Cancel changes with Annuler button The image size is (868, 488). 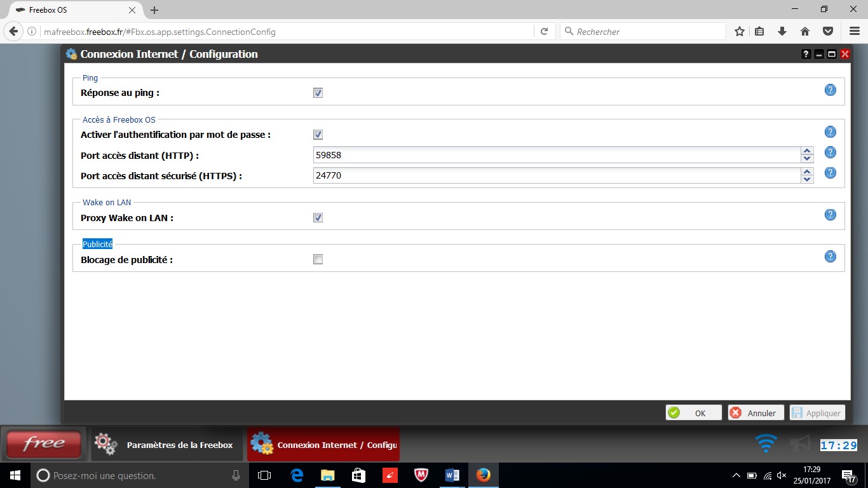756,413
